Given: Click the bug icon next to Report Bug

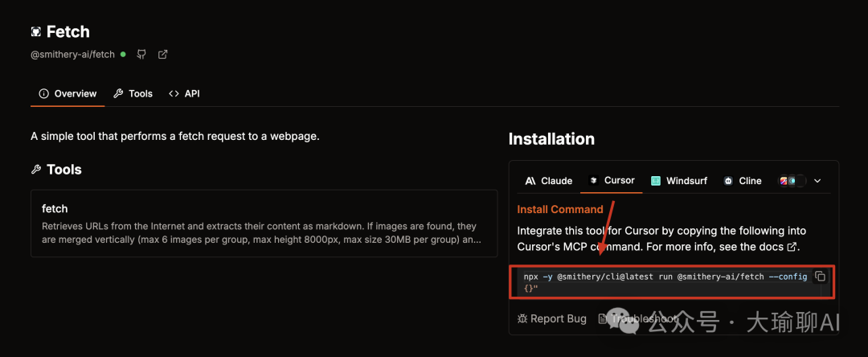Looking at the screenshot, I should pyautogui.click(x=522, y=319).
